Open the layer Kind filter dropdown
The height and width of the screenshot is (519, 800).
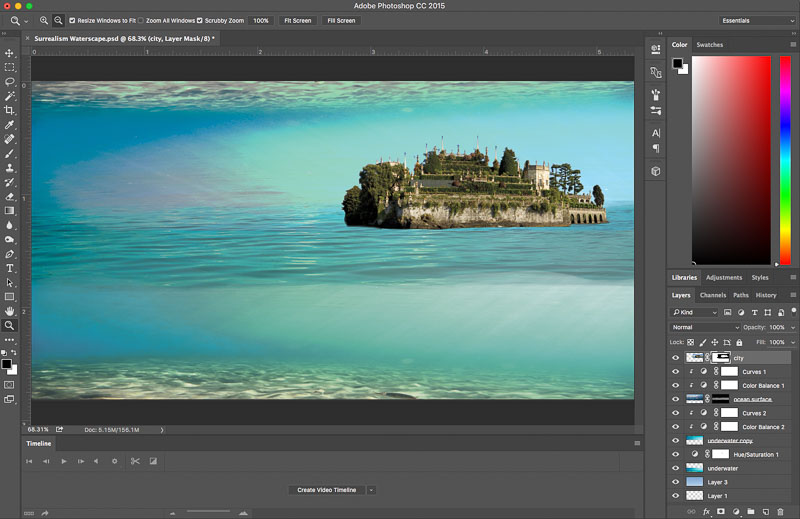pos(694,312)
